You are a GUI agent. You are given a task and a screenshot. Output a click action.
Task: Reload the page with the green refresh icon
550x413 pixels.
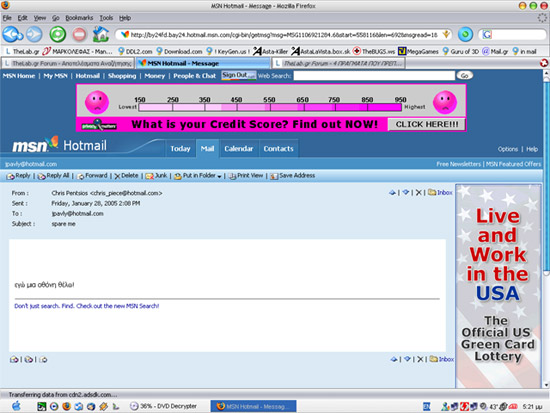pos(58,34)
